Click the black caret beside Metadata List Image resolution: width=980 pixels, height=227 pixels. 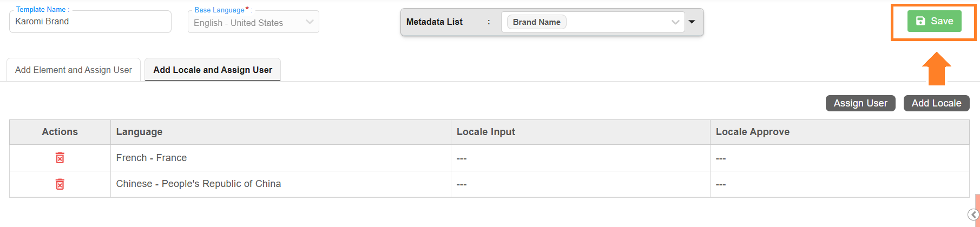[692, 22]
